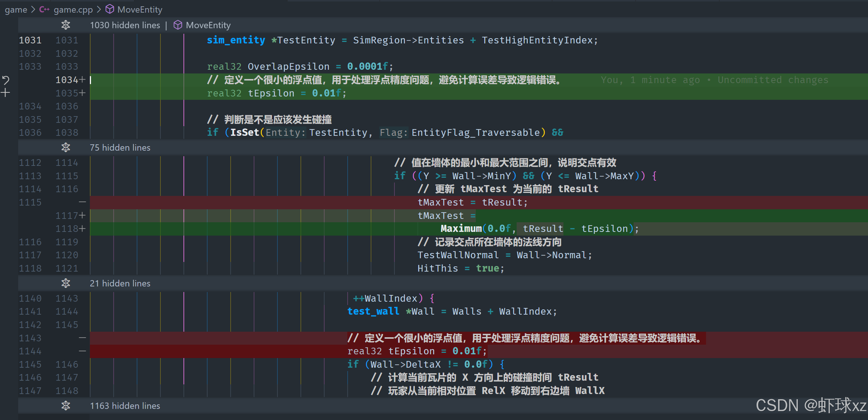This screenshot has width=868, height=420.
Task: Click deleted line 1115 minus marker
Action: point(82,202)
